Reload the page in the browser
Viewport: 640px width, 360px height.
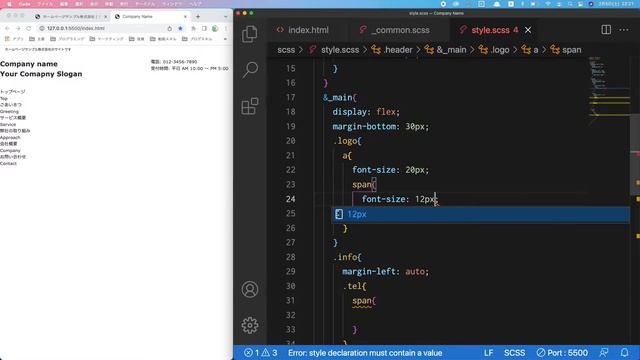coord(29,28)
